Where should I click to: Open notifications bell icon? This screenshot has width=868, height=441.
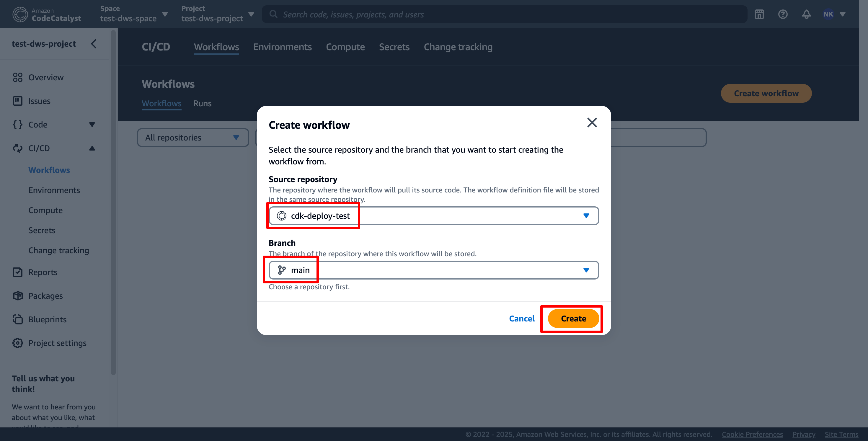[806, 14]
